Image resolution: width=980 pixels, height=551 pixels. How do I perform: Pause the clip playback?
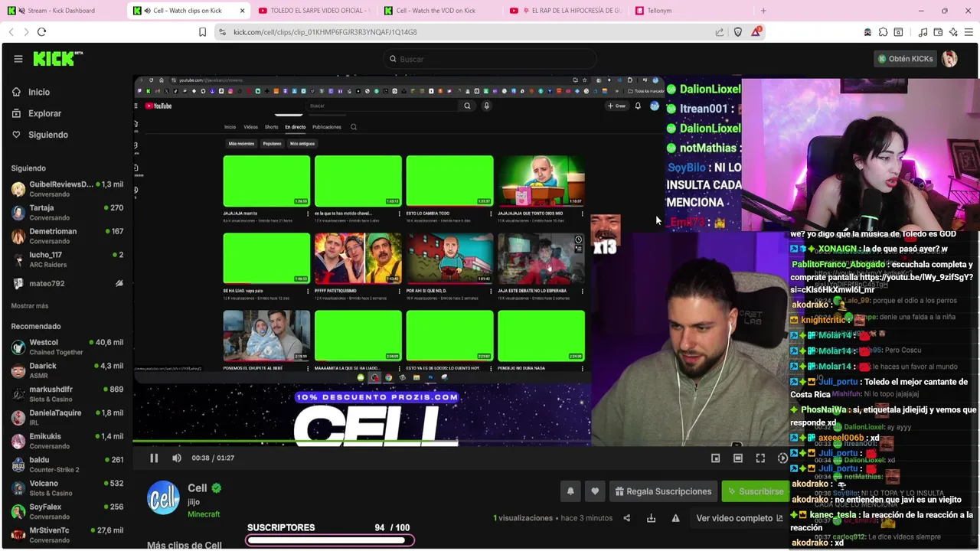(x=154, y=458)
